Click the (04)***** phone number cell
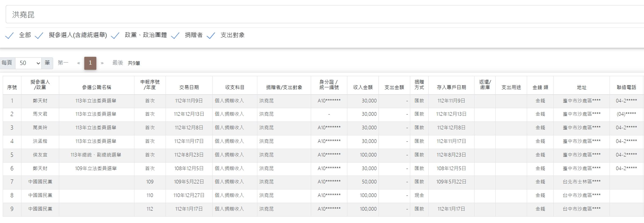Viewport: 644px width, 223px height. pos(626,114)
